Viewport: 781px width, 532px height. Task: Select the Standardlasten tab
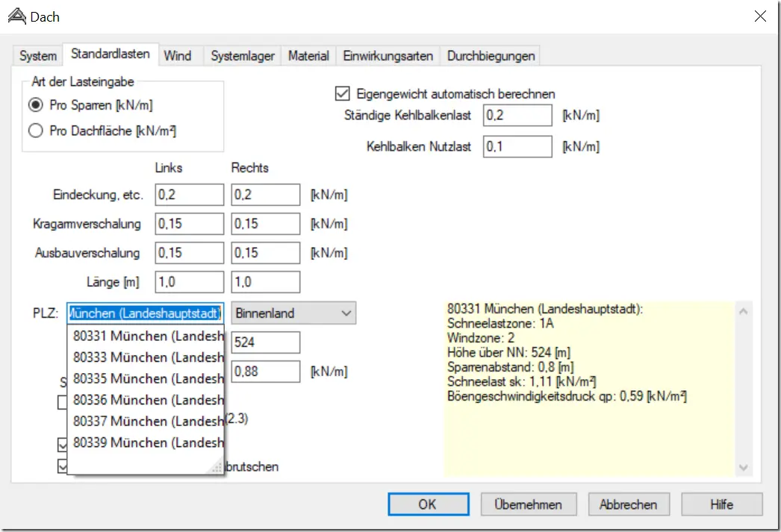click(110, 54)
